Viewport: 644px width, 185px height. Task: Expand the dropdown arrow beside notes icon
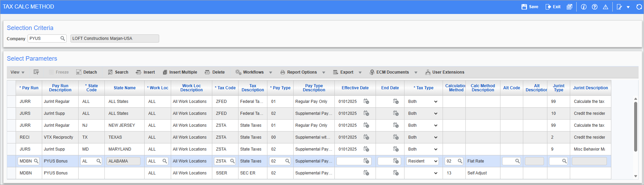click(628, 7)
